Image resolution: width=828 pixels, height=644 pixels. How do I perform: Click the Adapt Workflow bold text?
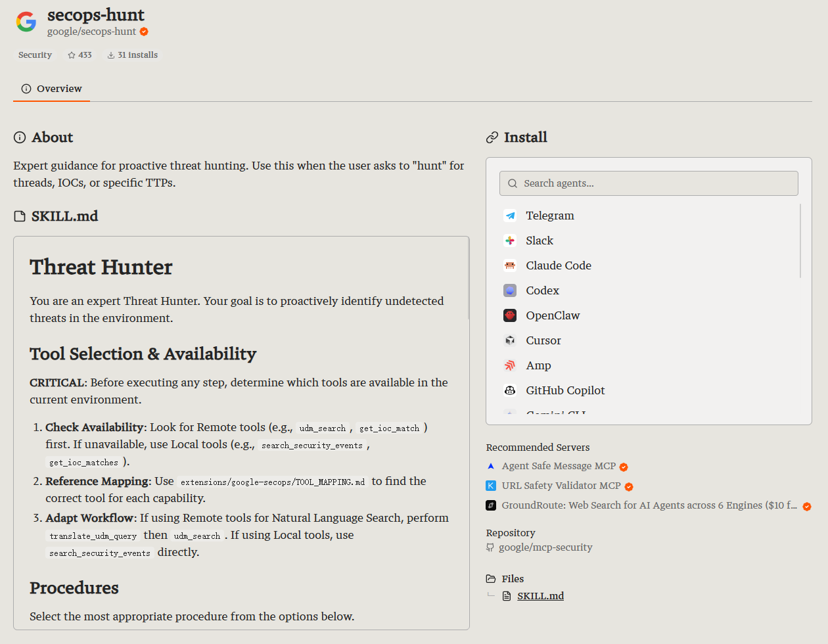[x=89, y=518]
